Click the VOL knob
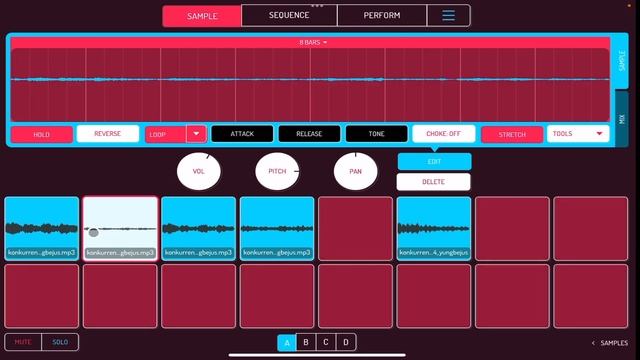Screen dimensions: 640x360 199,171
